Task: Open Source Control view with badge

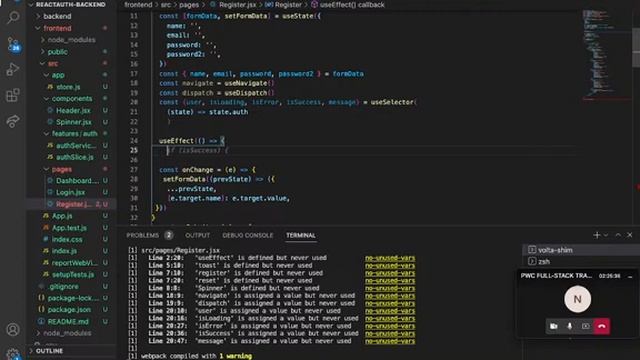Action: click(13, 44)
